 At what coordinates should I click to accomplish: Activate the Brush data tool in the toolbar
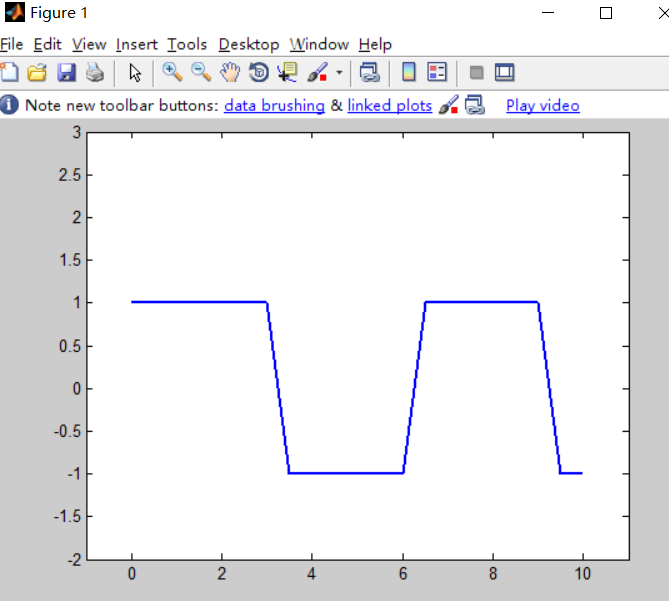click(x=318, y=72)
